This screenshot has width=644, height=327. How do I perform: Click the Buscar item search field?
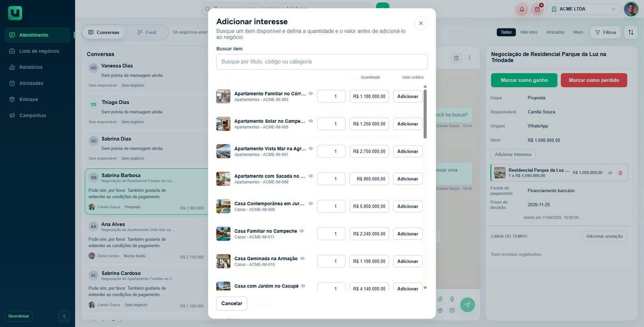coord(322,62)
